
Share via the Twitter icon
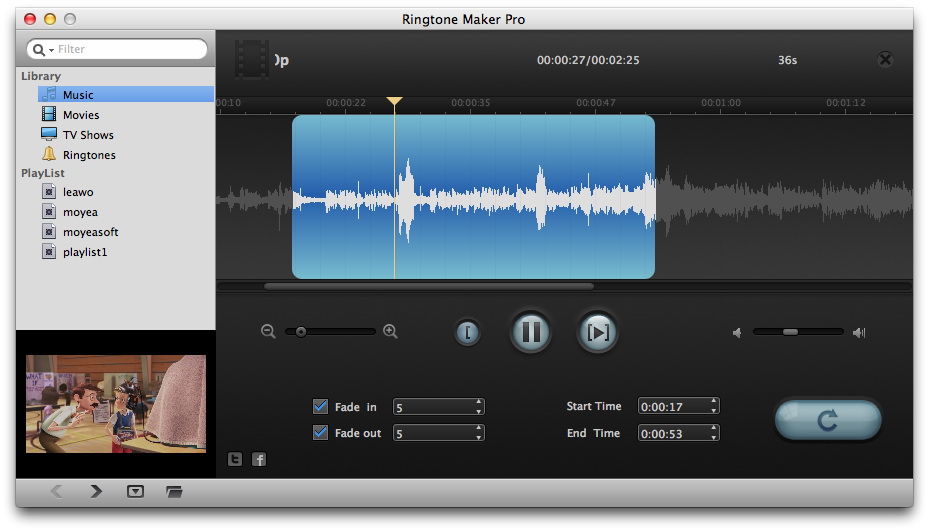235,459
